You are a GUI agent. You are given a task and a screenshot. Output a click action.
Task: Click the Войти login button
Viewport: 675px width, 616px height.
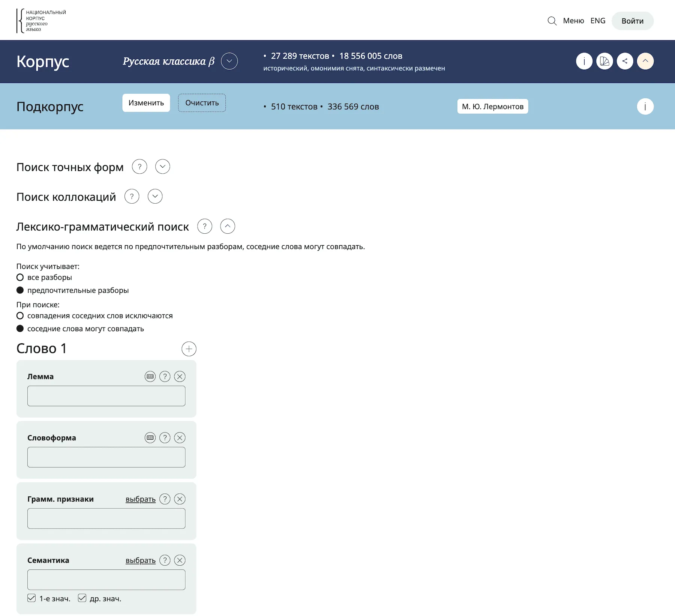(633, 21)
